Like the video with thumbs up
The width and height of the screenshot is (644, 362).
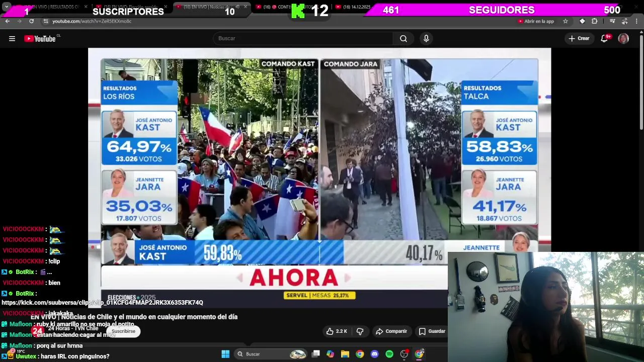[x=330, y=331]
